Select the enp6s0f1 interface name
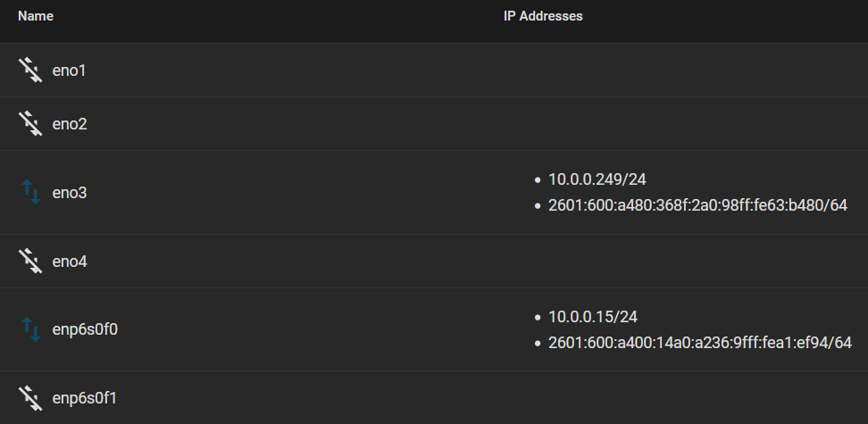 (x=85, y=398)
